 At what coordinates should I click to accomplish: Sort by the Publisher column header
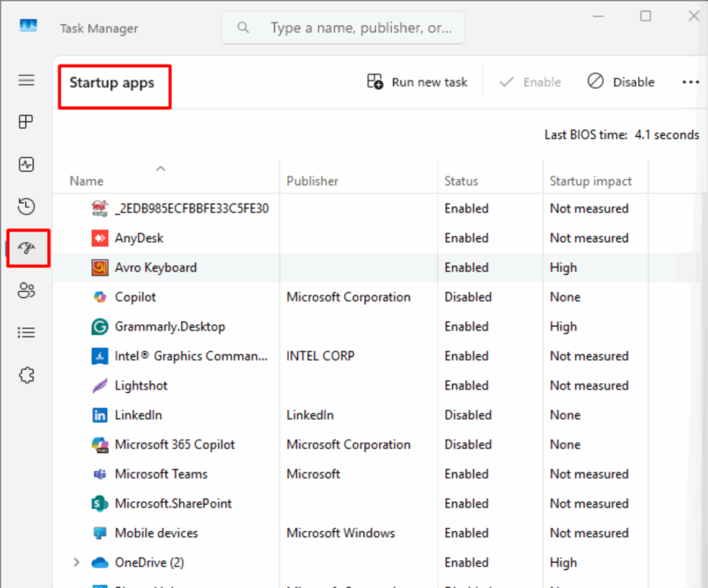coord(313,181)
